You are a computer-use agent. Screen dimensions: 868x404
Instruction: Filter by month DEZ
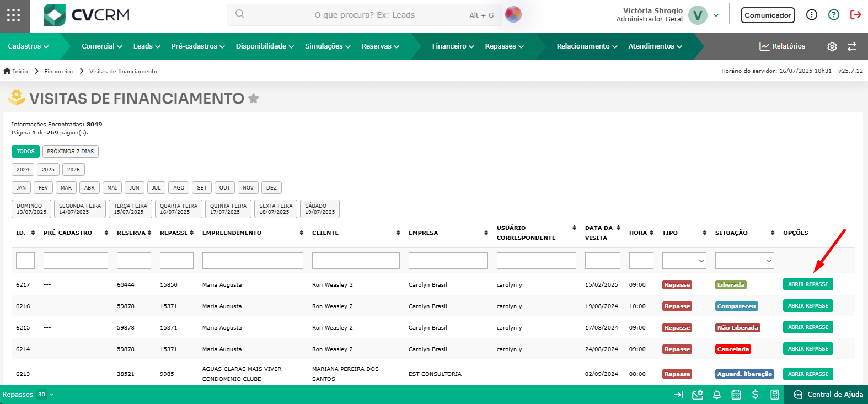point(271,188)
